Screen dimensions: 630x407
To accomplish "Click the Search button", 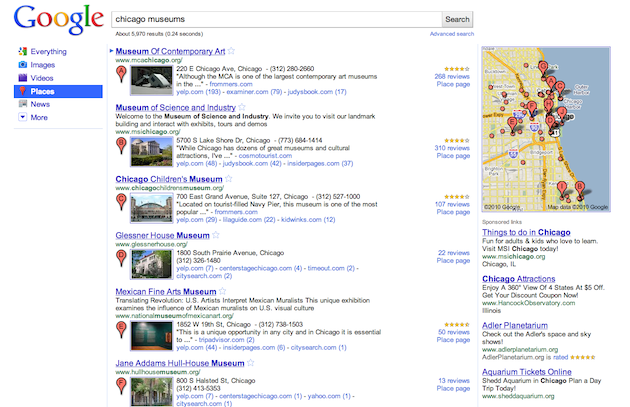I will coord(457,19).
